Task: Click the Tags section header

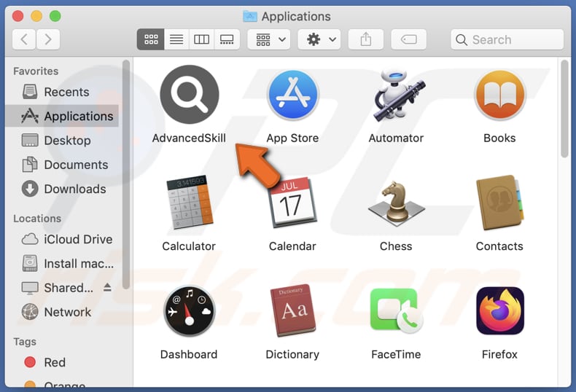Action: point(25,342)
